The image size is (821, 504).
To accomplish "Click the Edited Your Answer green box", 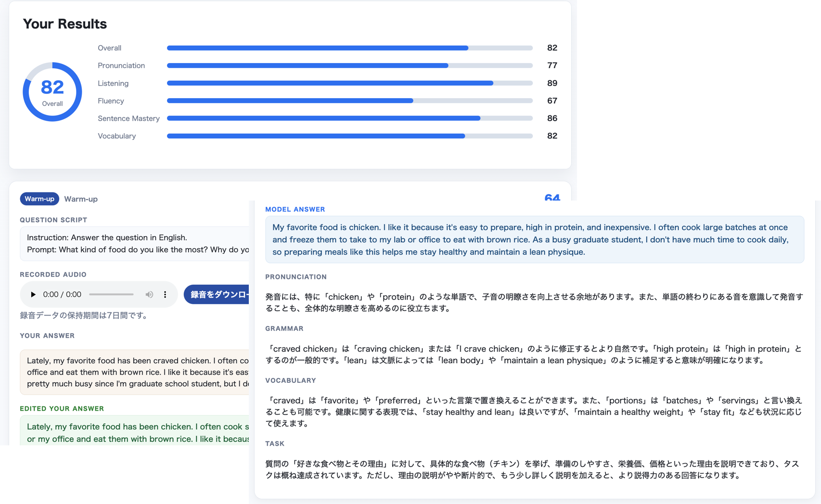I will click(134, 430).
